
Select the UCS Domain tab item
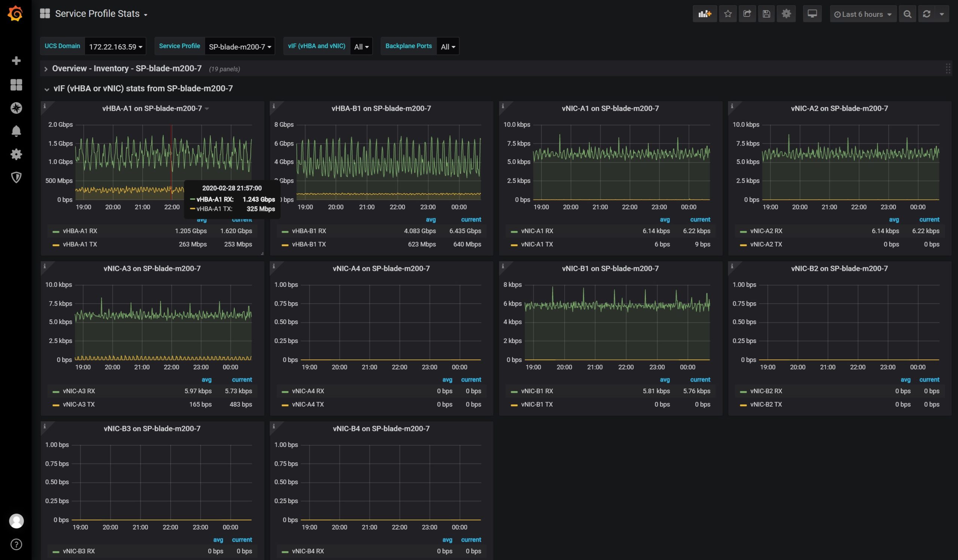[x=62, y=45]
